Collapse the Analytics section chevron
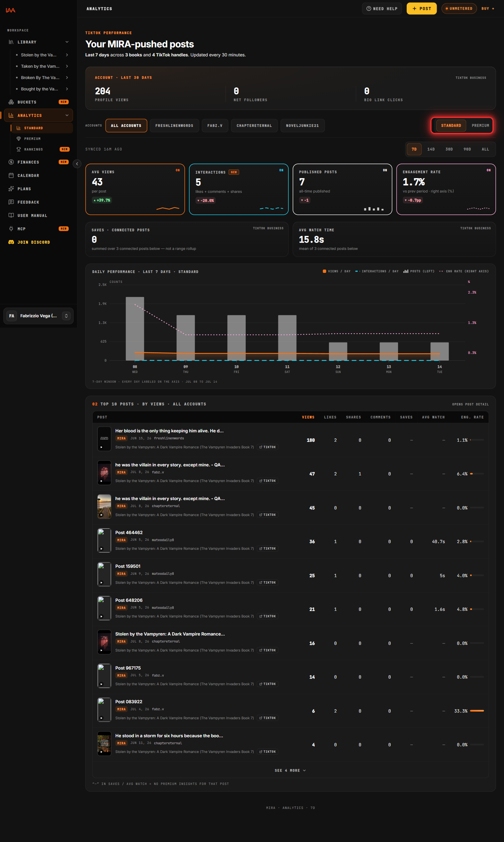This screenshot has width=504, height=842. click(x=67, y=115)
